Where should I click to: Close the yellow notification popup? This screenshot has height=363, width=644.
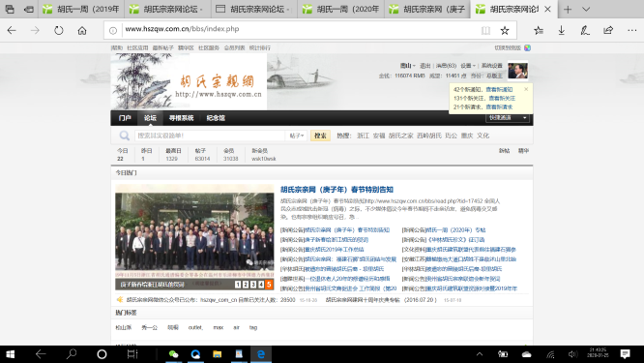click(526, 89)
